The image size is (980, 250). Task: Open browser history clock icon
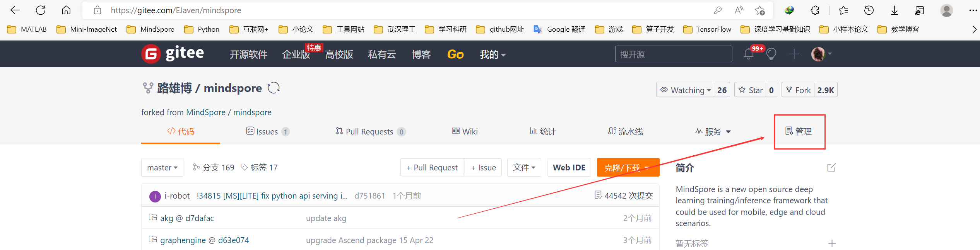[869, 10]
